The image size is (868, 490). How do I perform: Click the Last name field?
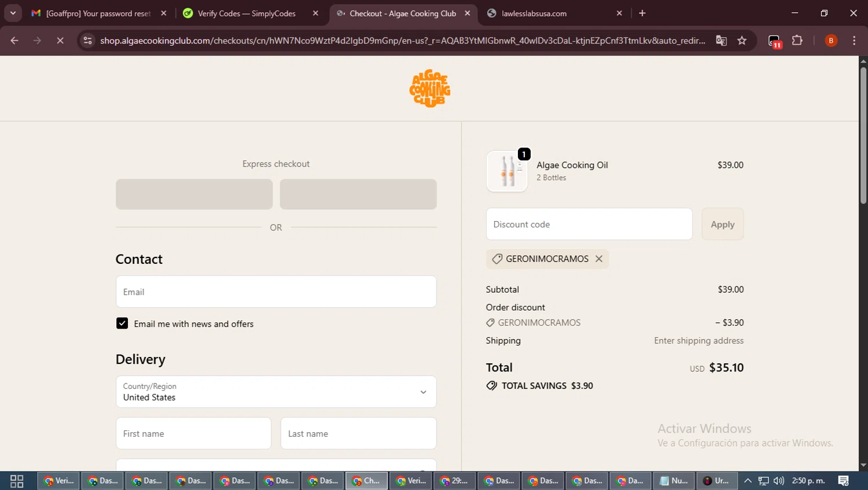(359, 433)
